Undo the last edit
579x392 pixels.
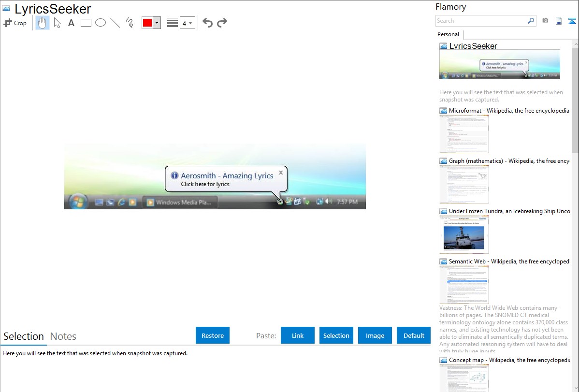pos(207,23)
